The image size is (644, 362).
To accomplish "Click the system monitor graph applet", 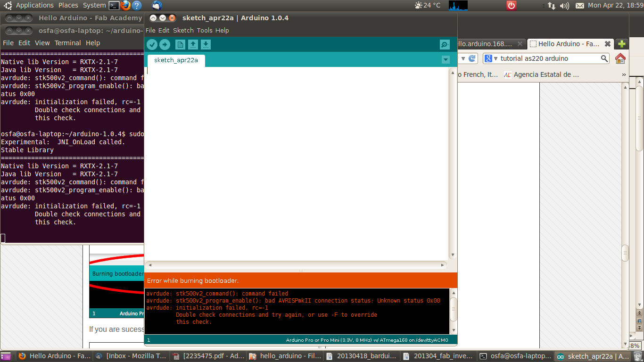I will pos(458,6).
